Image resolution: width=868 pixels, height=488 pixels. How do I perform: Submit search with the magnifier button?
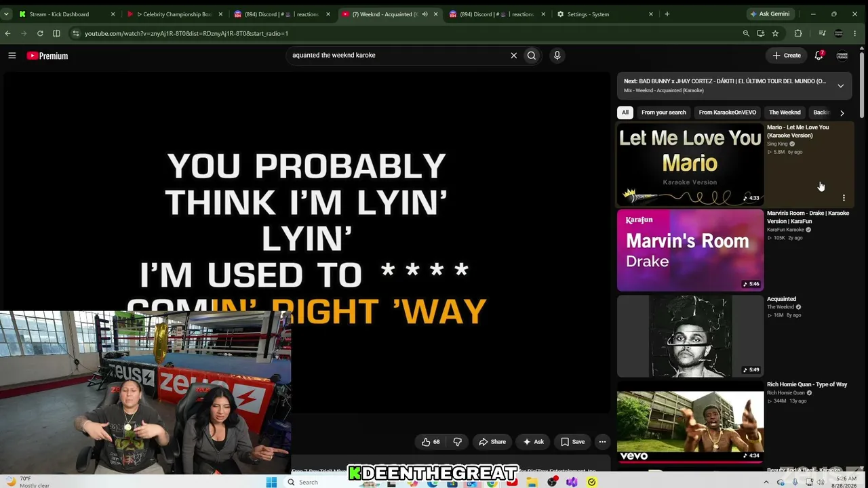coord(532,56)
